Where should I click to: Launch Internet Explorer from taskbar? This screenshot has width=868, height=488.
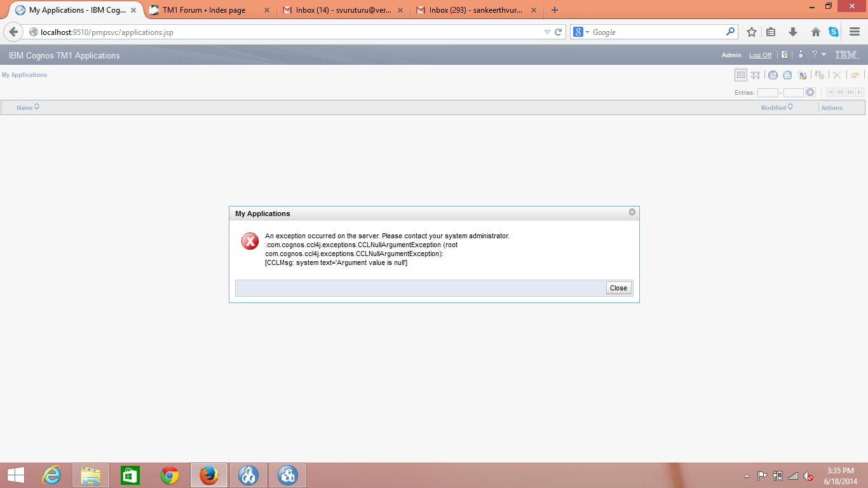pos(51,475)
